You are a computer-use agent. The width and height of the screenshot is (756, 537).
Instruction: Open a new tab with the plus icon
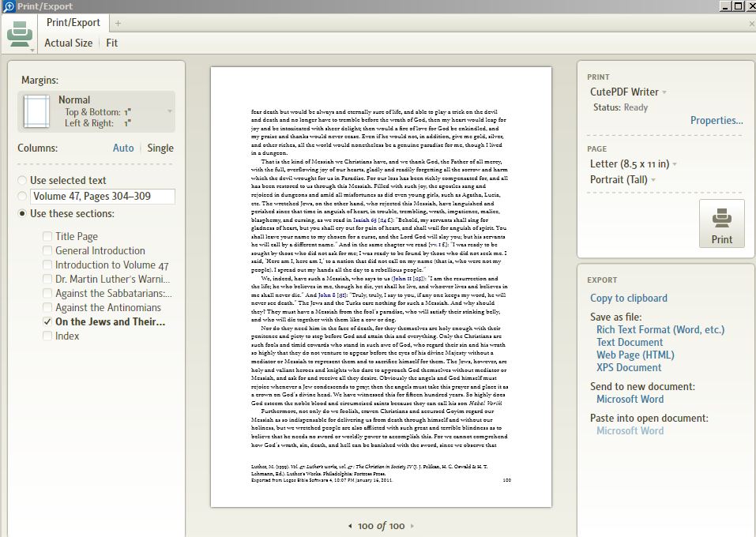(x=118, y=23)
